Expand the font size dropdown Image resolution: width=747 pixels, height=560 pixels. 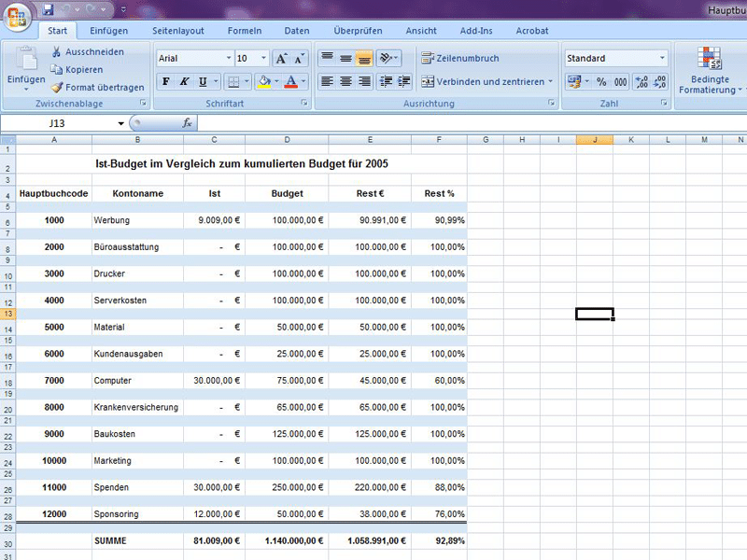(263, 58)
